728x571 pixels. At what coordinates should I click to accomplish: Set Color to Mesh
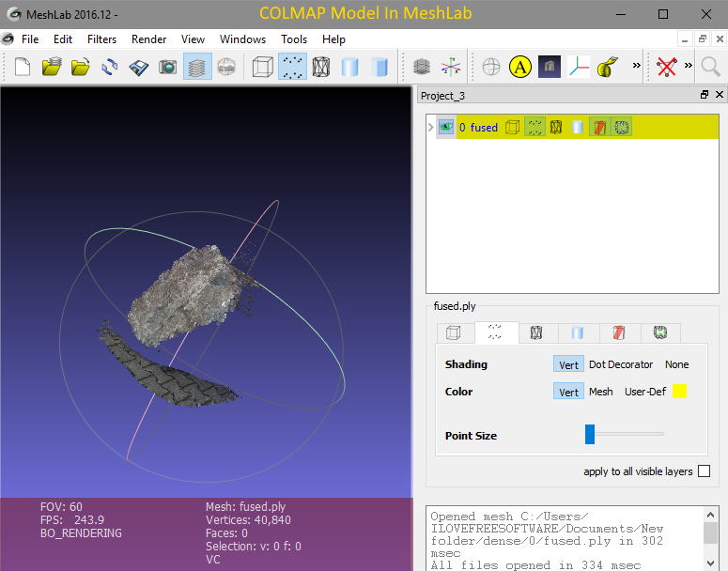(x=601, y=392)
